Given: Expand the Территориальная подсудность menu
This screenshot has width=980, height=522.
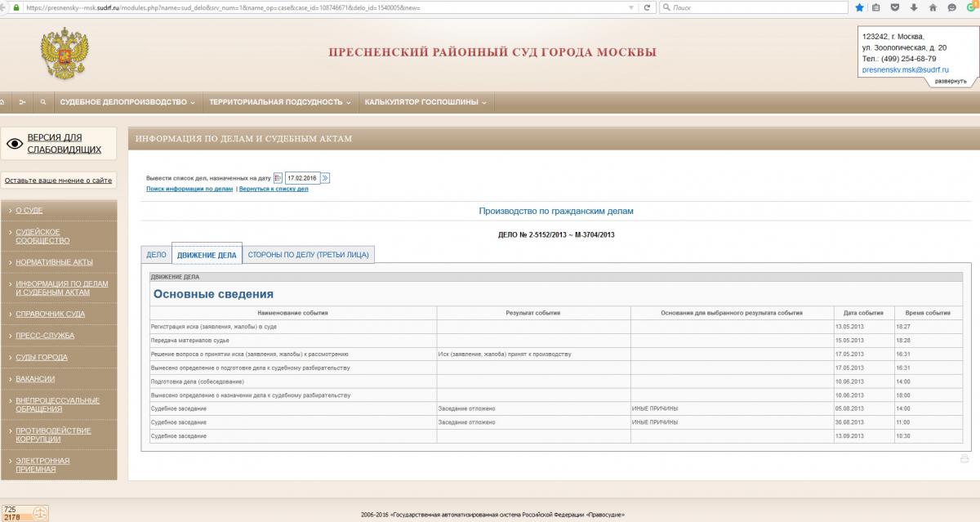Looking at the screenshot, I should point(279,102).
